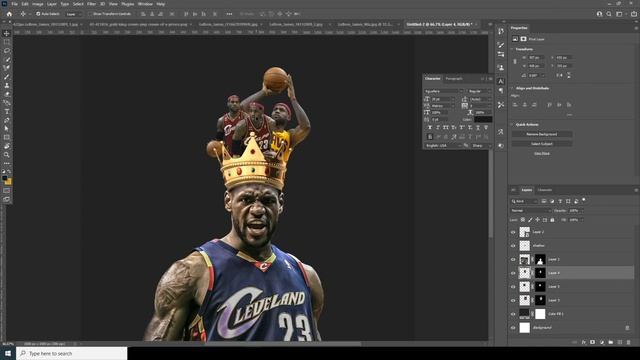640x360 pixels.
Task: Open the font family dropdown in Character
Action: point(443,91)
